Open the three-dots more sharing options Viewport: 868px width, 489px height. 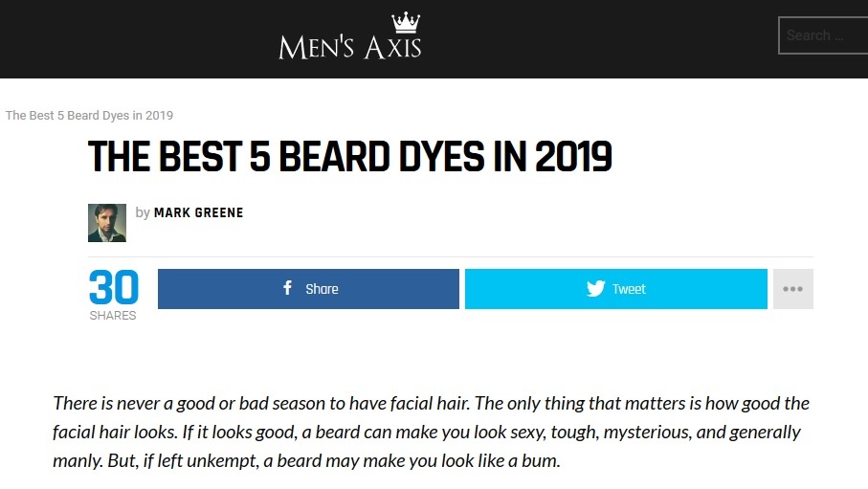click(792, 289)
